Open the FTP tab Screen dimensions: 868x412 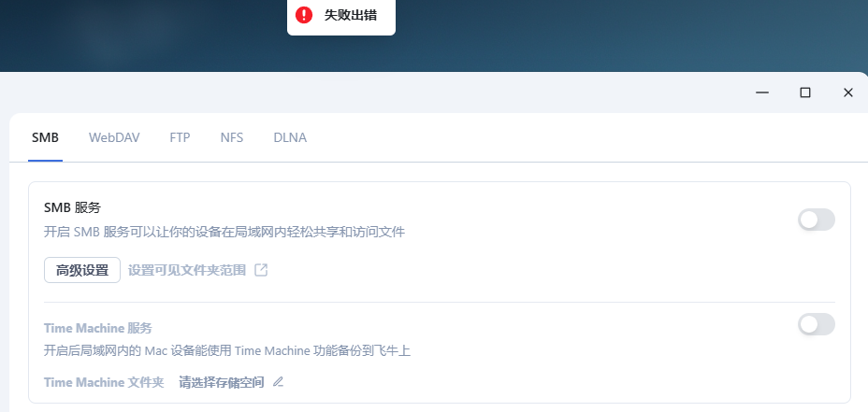pos(180,137)
